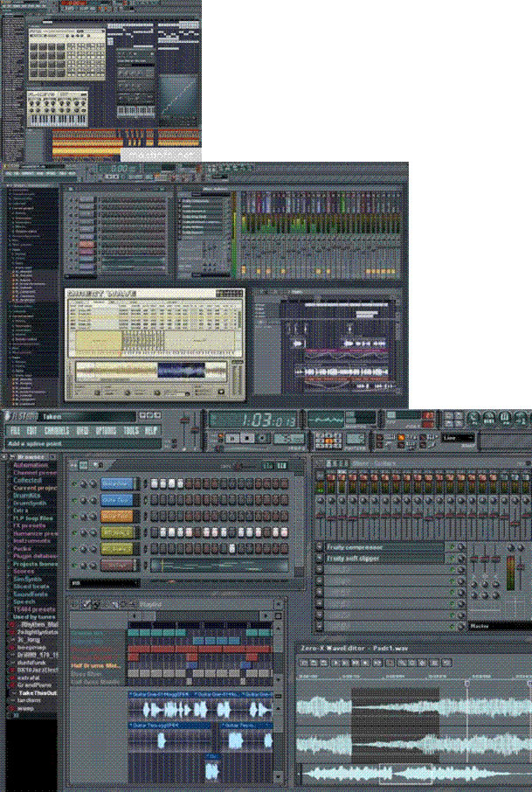Expand the Channel presets folder in the Browser
The width and height of the screenshot is (532, 792).
(34, 473)
